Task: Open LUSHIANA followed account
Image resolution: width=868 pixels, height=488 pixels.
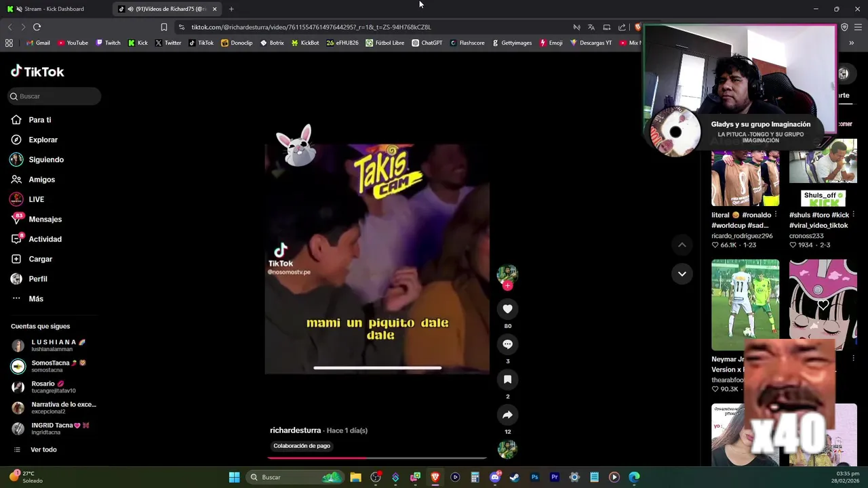Action: click(54, 346)
